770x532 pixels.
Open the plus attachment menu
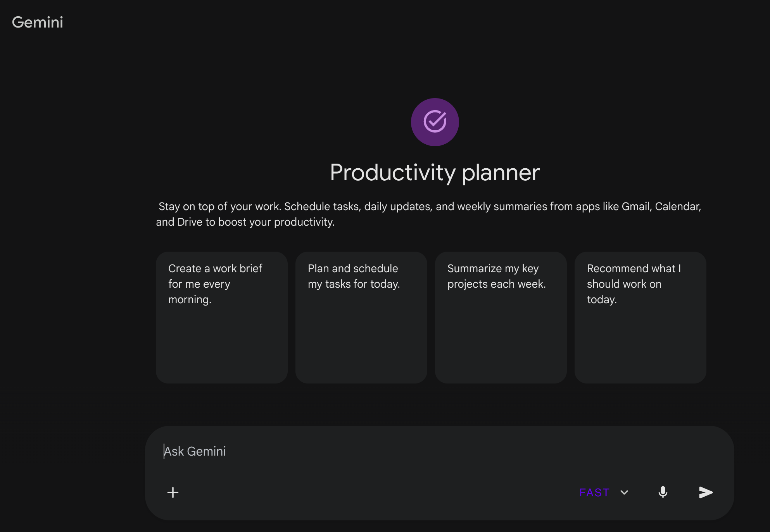[x=173, y=492]
